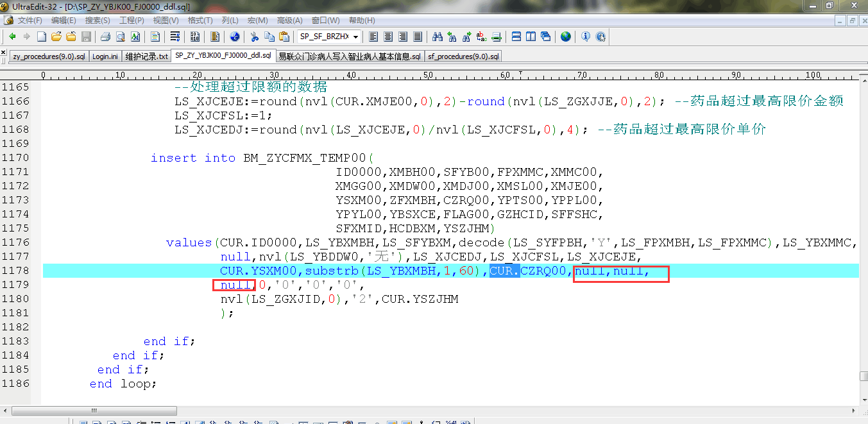Screen dimensions: 868x424
Task: Align text left
Action: (373, 37)
